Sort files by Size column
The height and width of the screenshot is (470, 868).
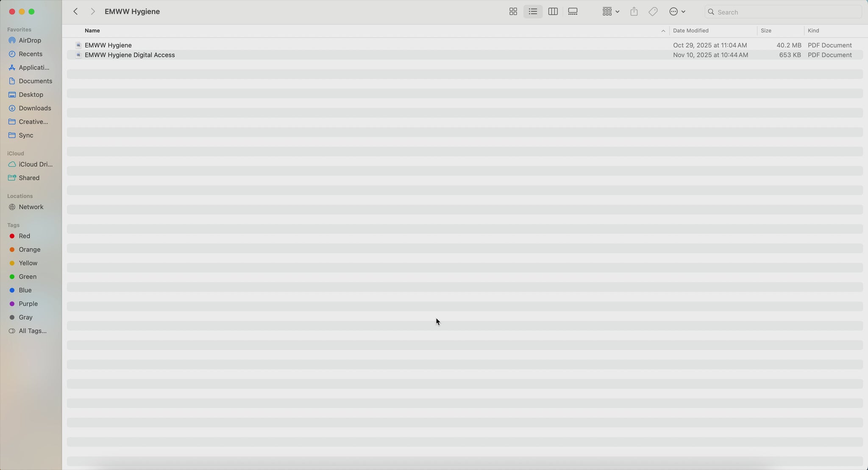coord(766,31)
